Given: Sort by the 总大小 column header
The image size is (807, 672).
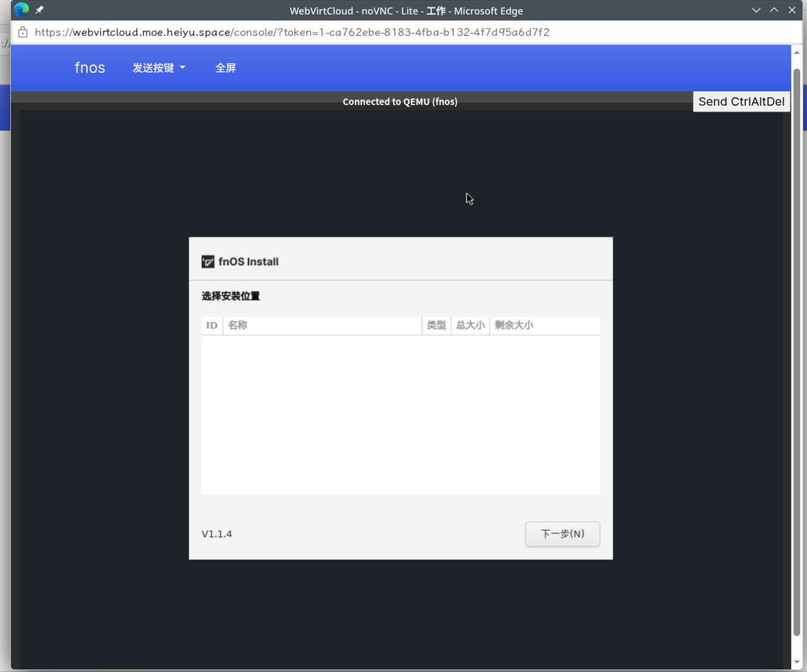Looking at the screenshot, I should tap(470, 325).
